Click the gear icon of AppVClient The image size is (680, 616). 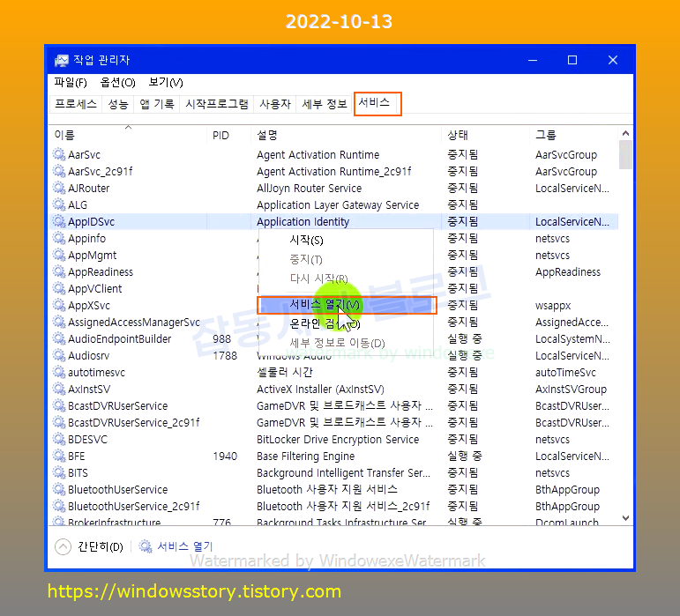(59, 288)
